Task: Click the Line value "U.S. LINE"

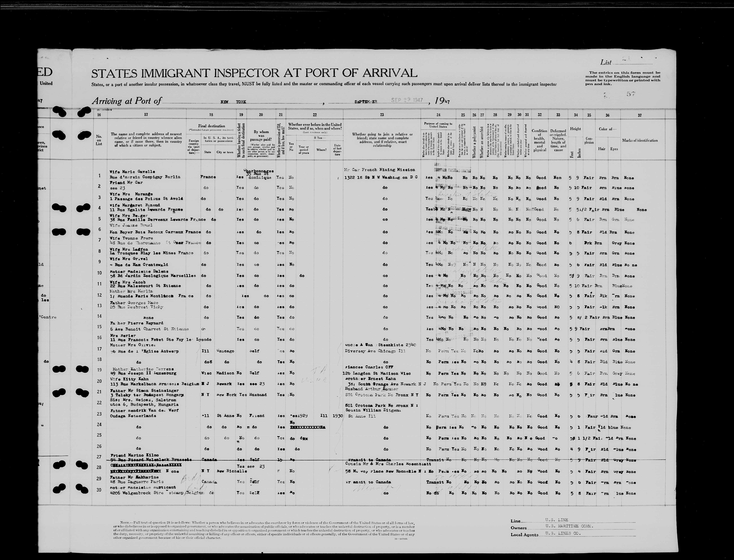Action: click(x=557, y=520)
